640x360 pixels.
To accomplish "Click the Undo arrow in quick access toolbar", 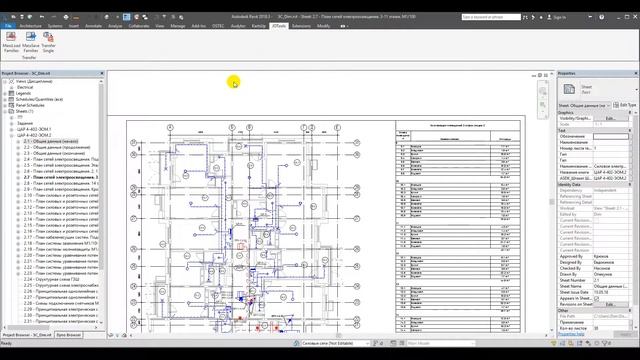I will coord(42,17).
